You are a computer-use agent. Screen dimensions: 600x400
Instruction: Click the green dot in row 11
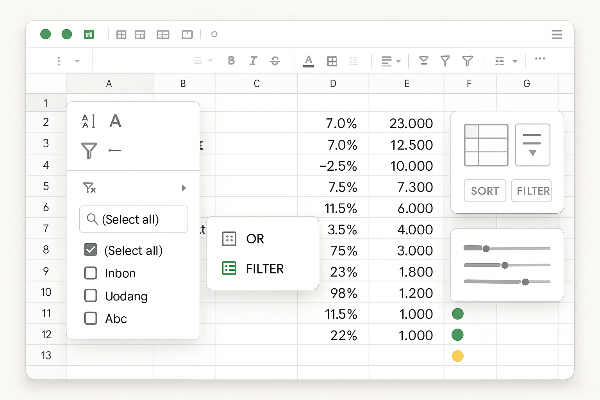pyautogui.click(x=458, y=314)
